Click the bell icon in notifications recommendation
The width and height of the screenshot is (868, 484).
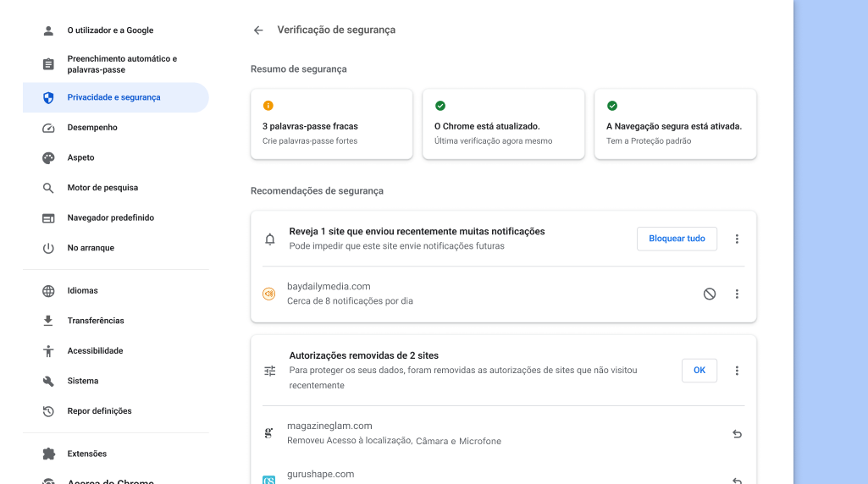pyautogui.click(x=270, y=239)
